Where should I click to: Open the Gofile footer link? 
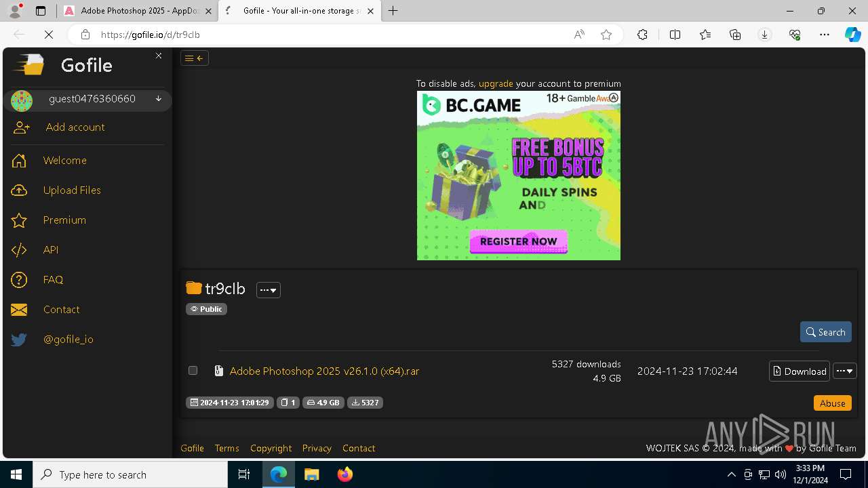pos(193,448)
